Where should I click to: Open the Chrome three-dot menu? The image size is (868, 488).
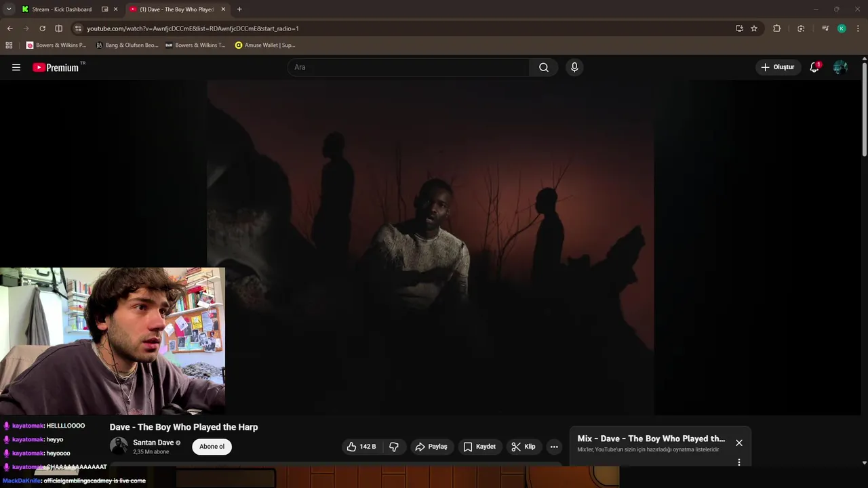click(x=858, y=28)
